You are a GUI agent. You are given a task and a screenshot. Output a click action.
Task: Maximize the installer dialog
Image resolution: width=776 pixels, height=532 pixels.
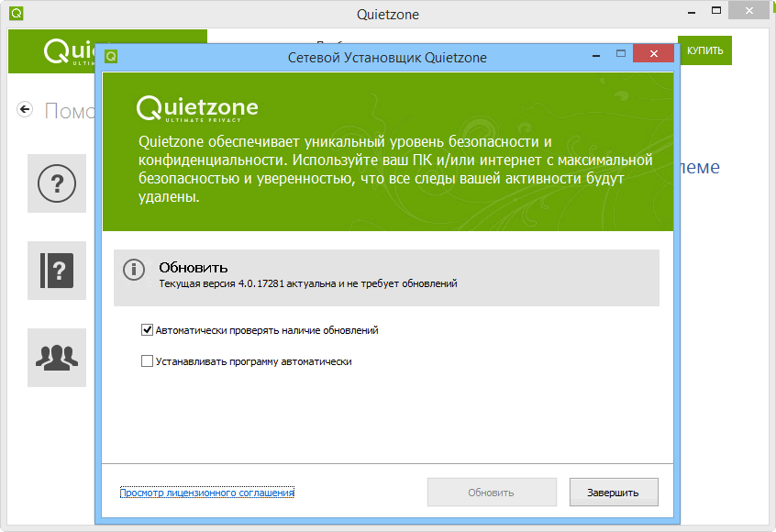[x=621, y=53]
